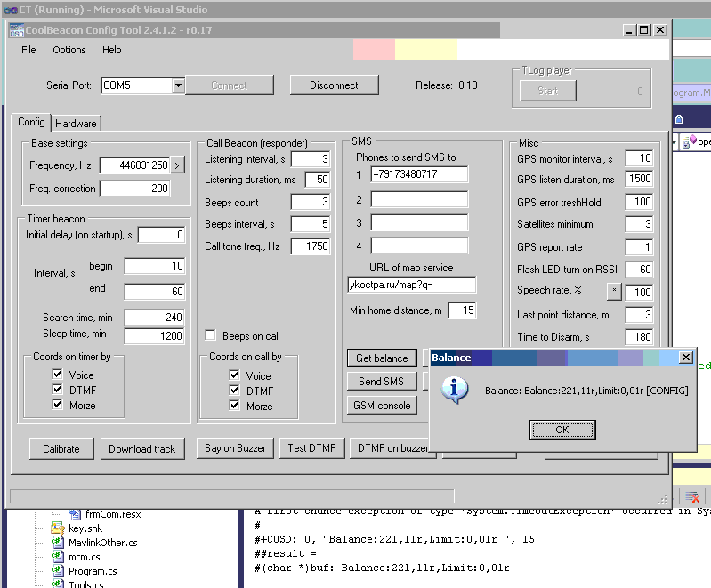Close the Balance dialog with X
The height and width of the screenshot is (588, 711).
coord(685,358)
